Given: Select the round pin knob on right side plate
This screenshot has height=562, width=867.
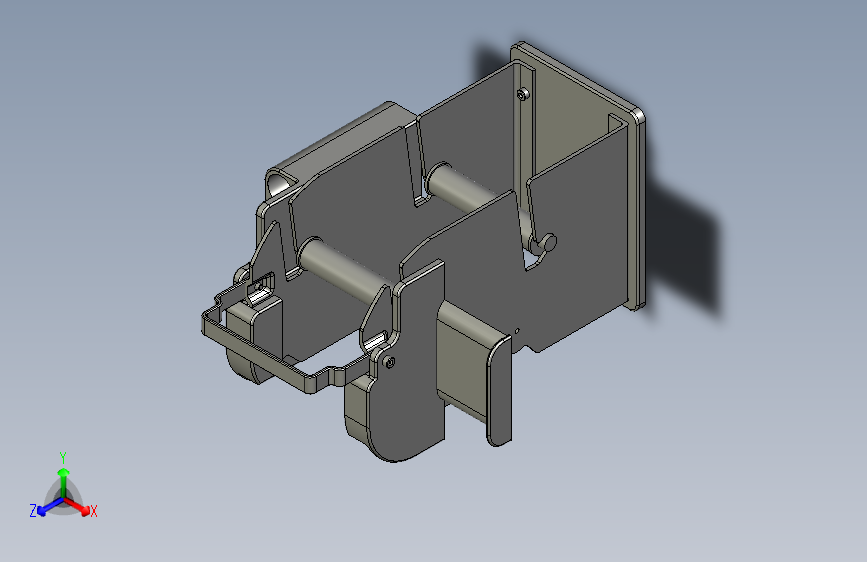Looking at the screenshot, I should [x=548, y=242].
